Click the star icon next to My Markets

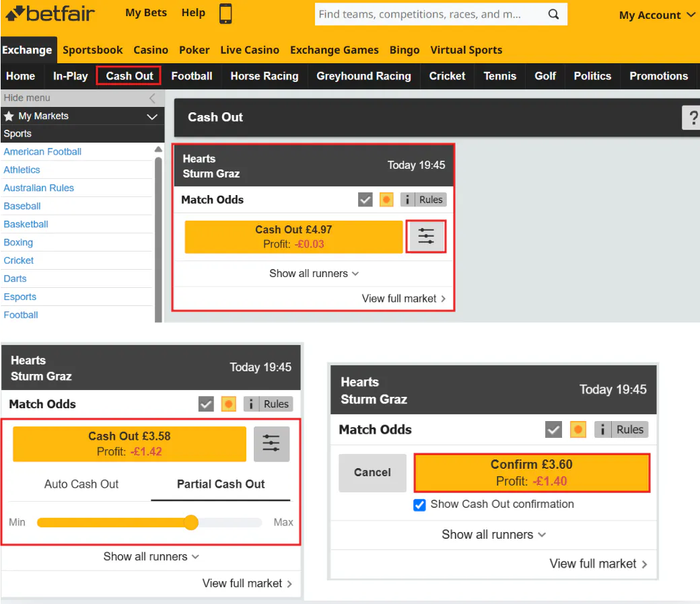(9, 116)
